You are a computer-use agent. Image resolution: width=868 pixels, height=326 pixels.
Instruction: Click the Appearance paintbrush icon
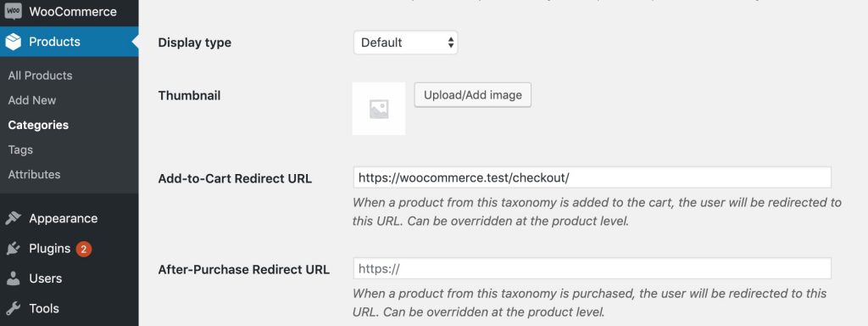13,218
